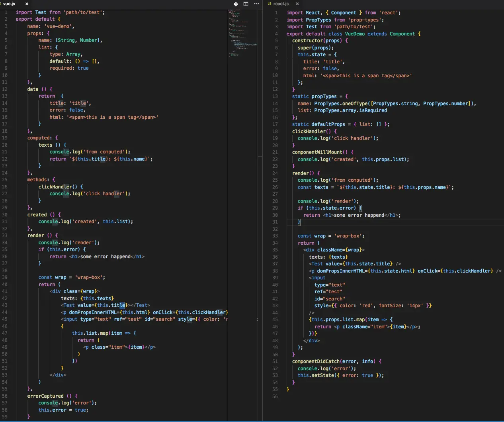
Task: Click 'const texts =' line in react.js
Action: tap(376, 187)
